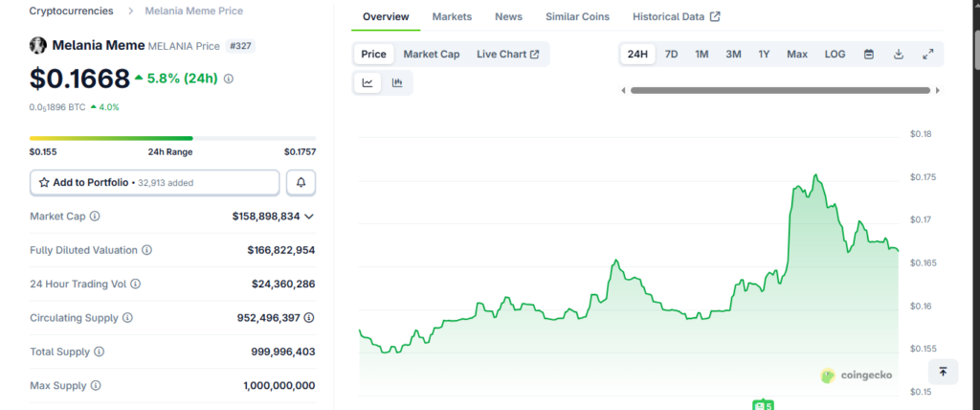Switch chart to Market Cap view
980x410 pixels.
click(x=431, y=55)
